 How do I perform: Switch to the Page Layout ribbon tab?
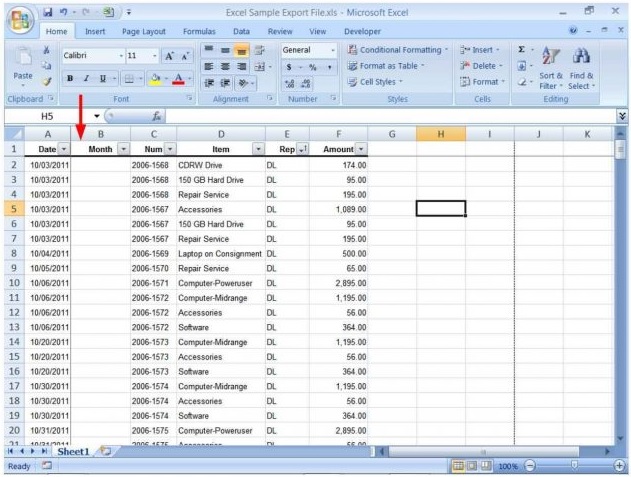(144, 31)
